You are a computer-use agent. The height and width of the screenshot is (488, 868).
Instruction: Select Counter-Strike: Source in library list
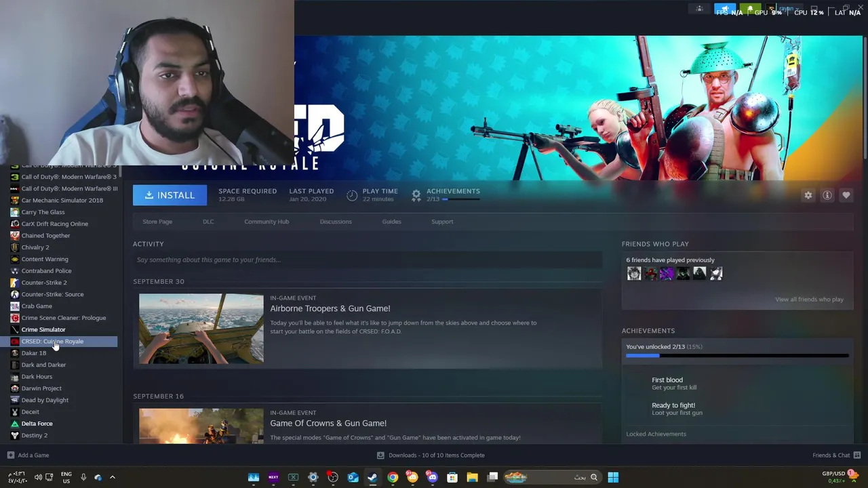[52, 294]
